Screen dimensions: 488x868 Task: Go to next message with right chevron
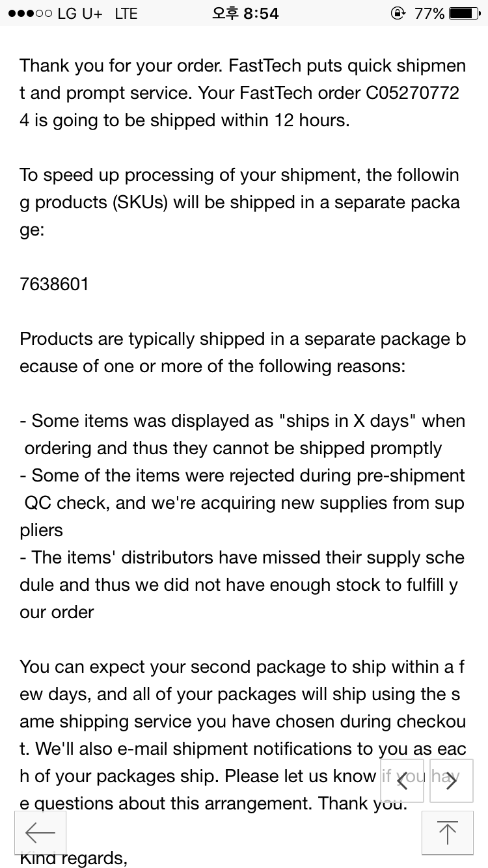coord(451,781)
